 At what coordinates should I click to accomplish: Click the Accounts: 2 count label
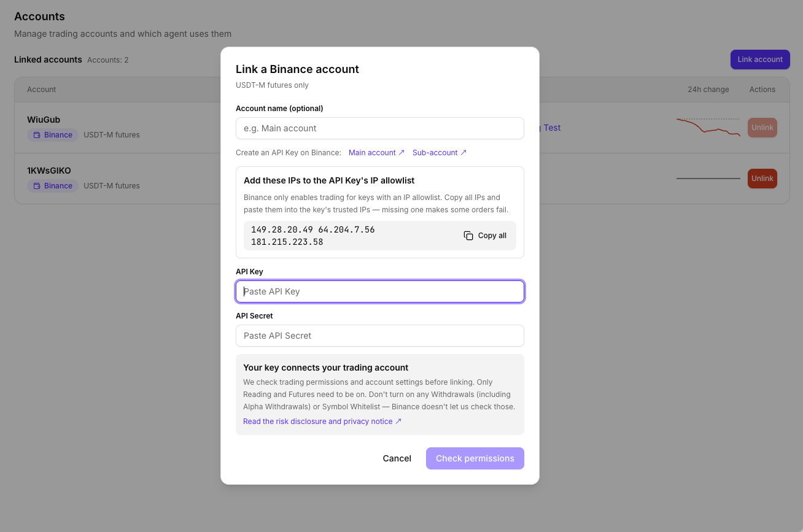[x=108, y=60]
